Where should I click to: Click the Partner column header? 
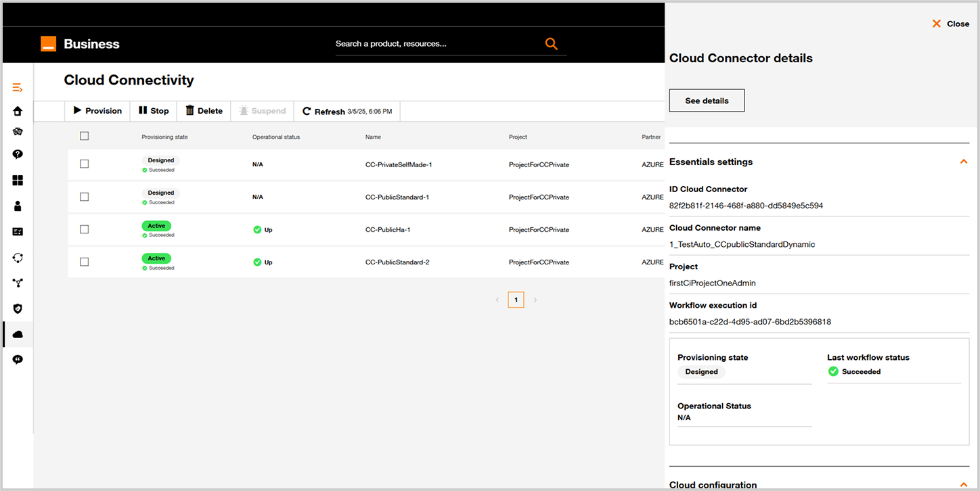651,137
